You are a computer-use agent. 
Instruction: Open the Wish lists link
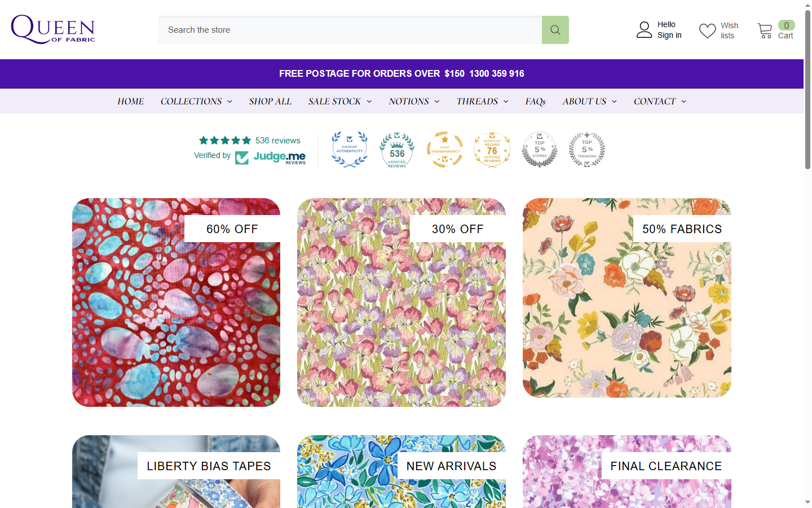point(729,30)
